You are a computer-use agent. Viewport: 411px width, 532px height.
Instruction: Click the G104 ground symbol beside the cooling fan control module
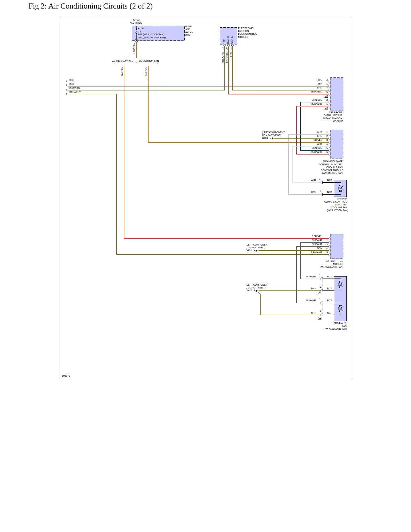272,138
